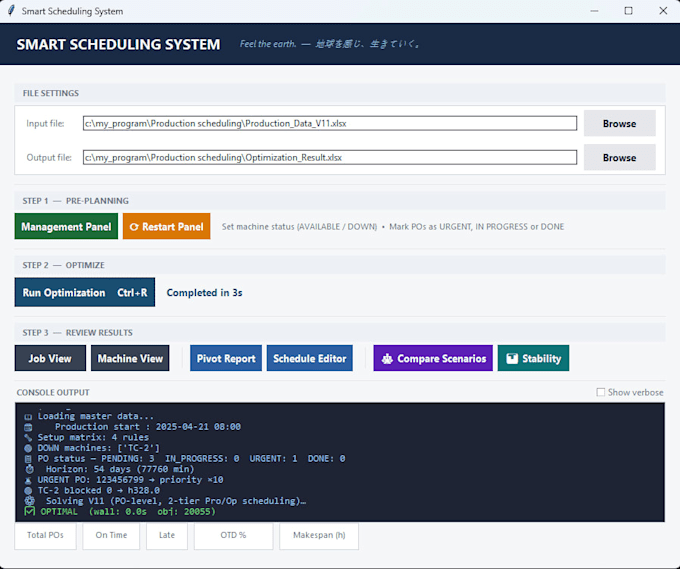Click the circle icon beside TC-2 blocked
680x569 pixels.
click(28, 491)
